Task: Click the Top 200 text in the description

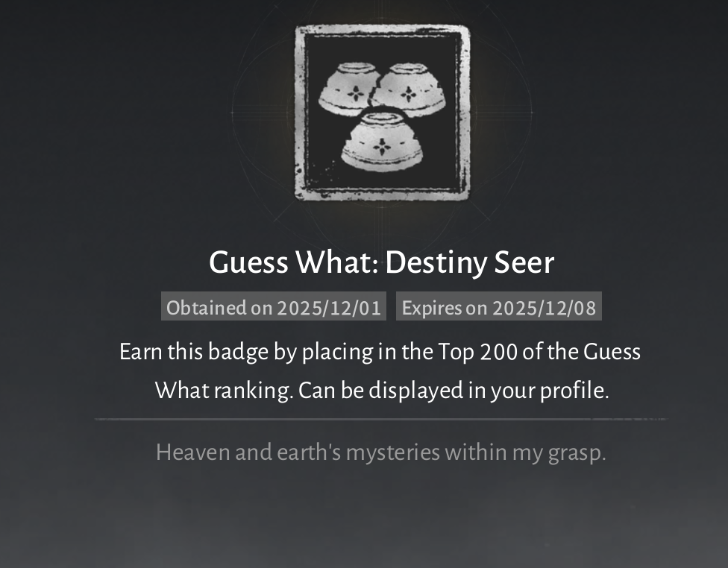Action: 477,352
